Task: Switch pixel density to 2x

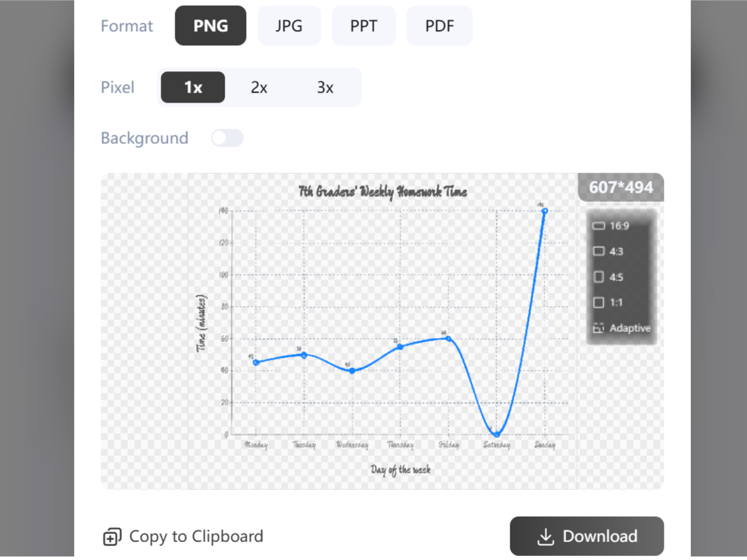Action: coord(259,87)
